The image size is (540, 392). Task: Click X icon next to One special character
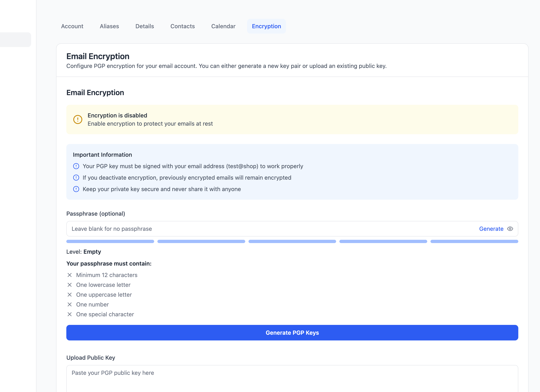tap(70, 314)
